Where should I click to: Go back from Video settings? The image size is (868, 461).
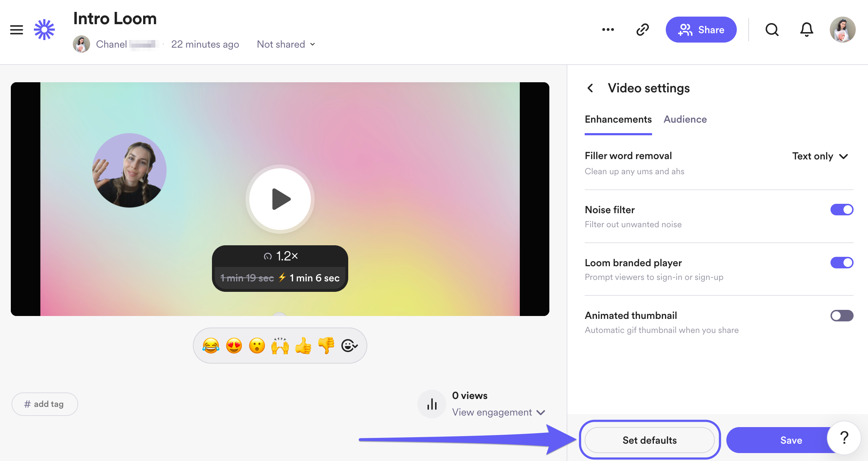coord(590,88)
